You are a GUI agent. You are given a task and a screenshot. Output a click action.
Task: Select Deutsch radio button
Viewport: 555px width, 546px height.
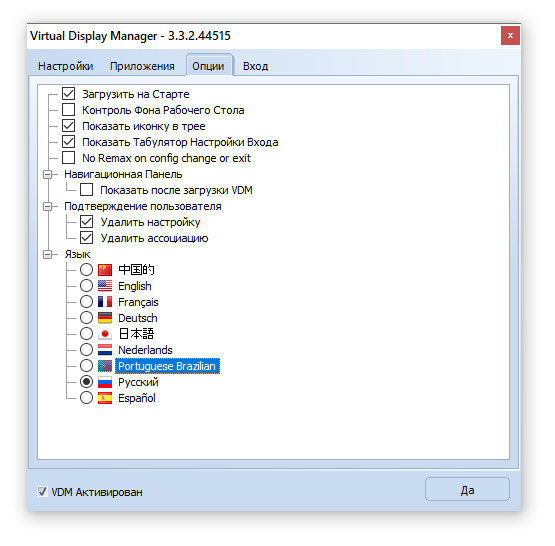pos(86,318)
